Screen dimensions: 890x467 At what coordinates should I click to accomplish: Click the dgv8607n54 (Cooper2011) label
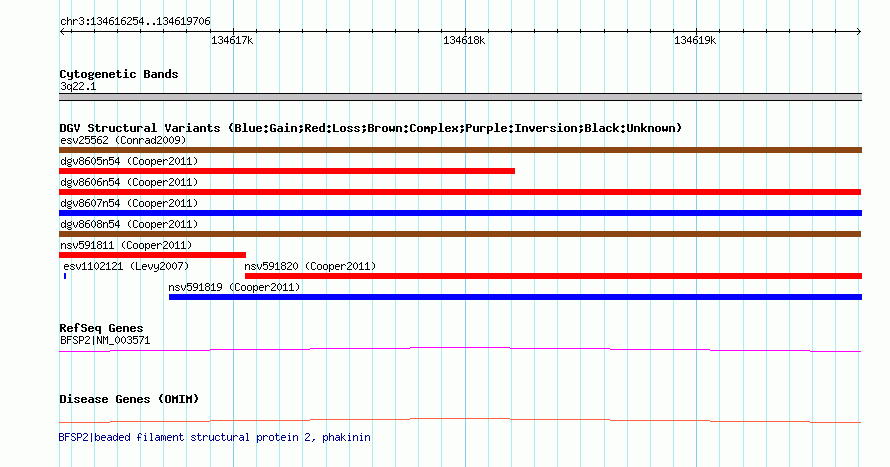129,203
